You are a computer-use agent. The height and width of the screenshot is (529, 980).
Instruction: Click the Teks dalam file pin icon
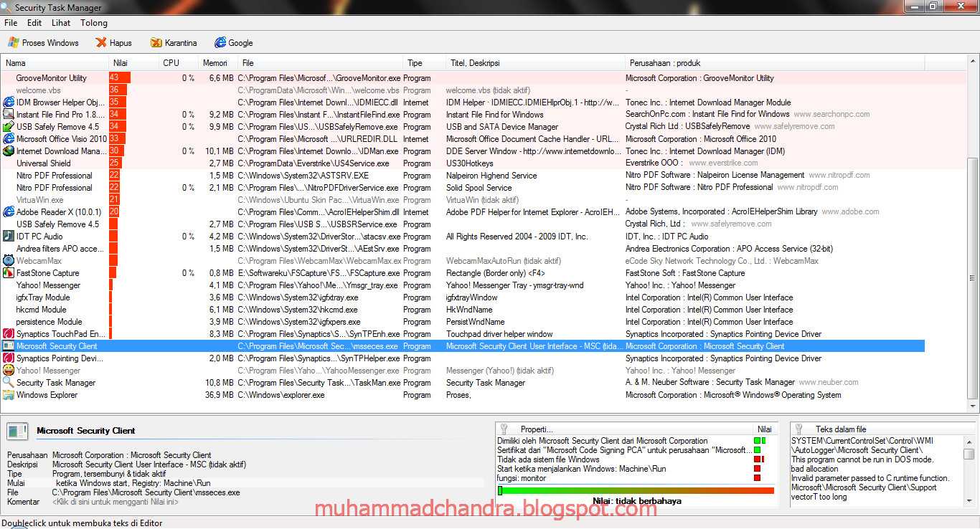coord(798,429)
